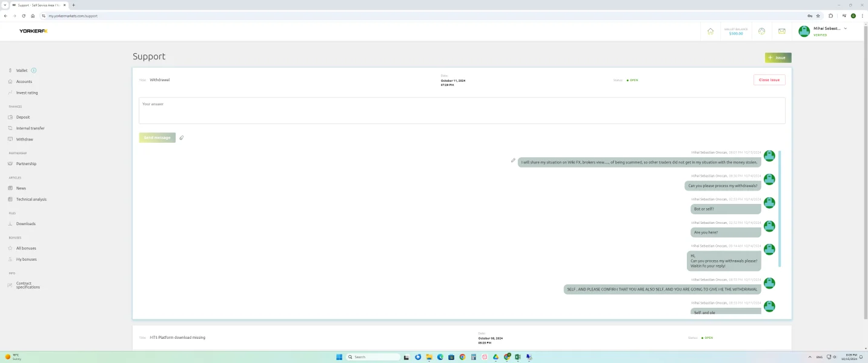This screenshot has width=868, height=363.
Task: Open Excel from the Windows taskbar
Action: [517, 357]
